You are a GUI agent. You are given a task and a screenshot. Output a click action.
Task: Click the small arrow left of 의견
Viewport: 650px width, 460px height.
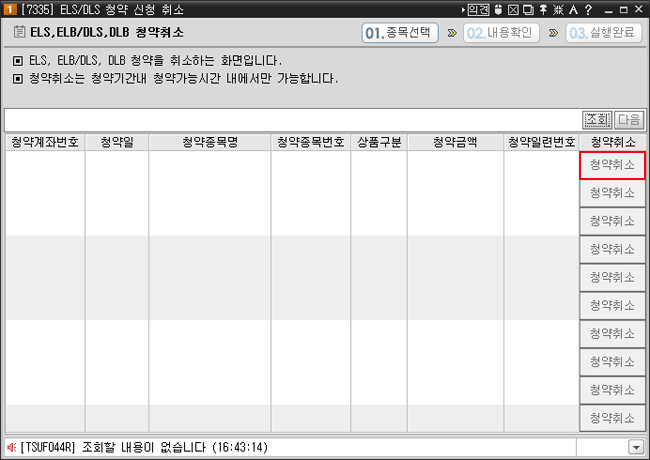pyautogui.click(x=462, y=9)
